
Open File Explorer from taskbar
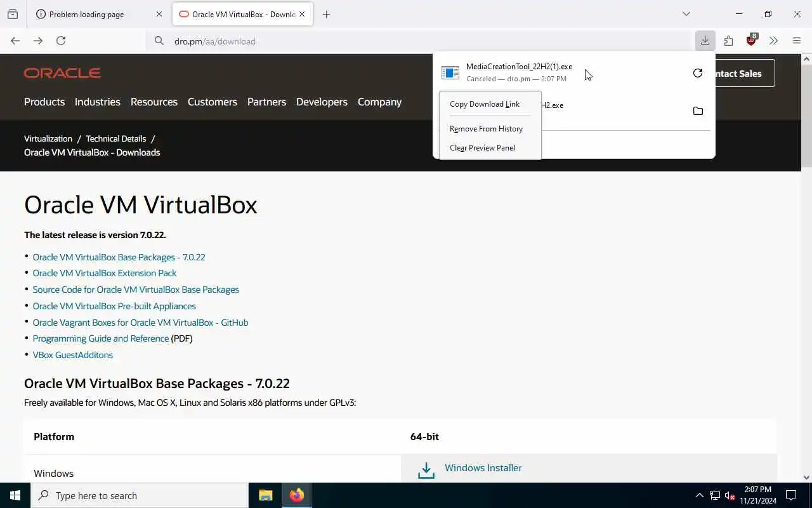pos(265,495)
